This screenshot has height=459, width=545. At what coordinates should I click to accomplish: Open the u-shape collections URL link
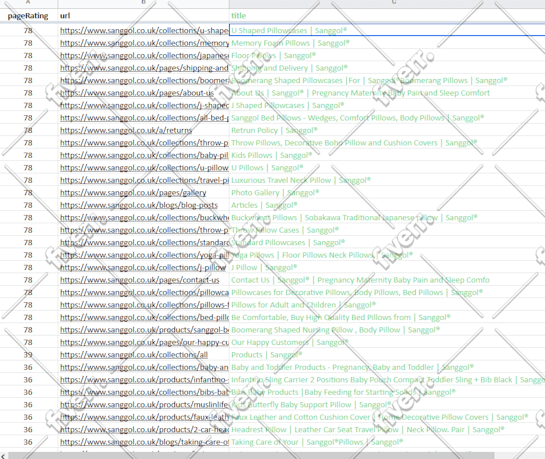tap(144, 31)
